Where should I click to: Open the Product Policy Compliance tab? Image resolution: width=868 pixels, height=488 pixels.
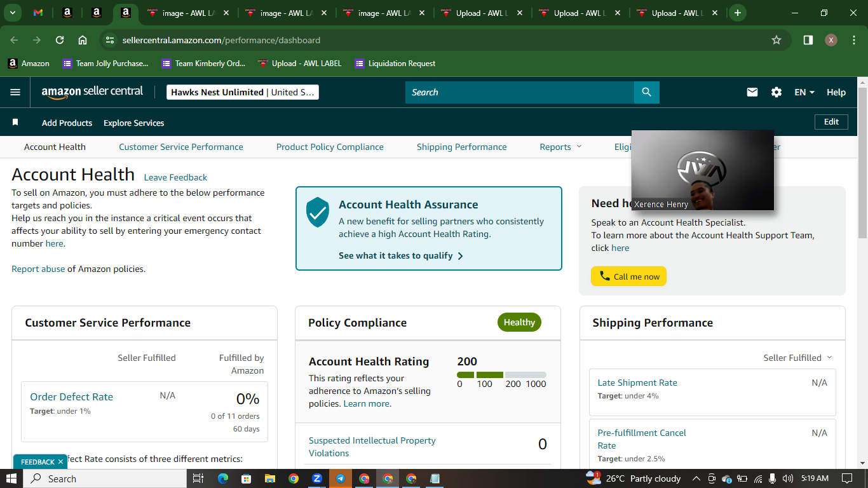tap(330, 147)
